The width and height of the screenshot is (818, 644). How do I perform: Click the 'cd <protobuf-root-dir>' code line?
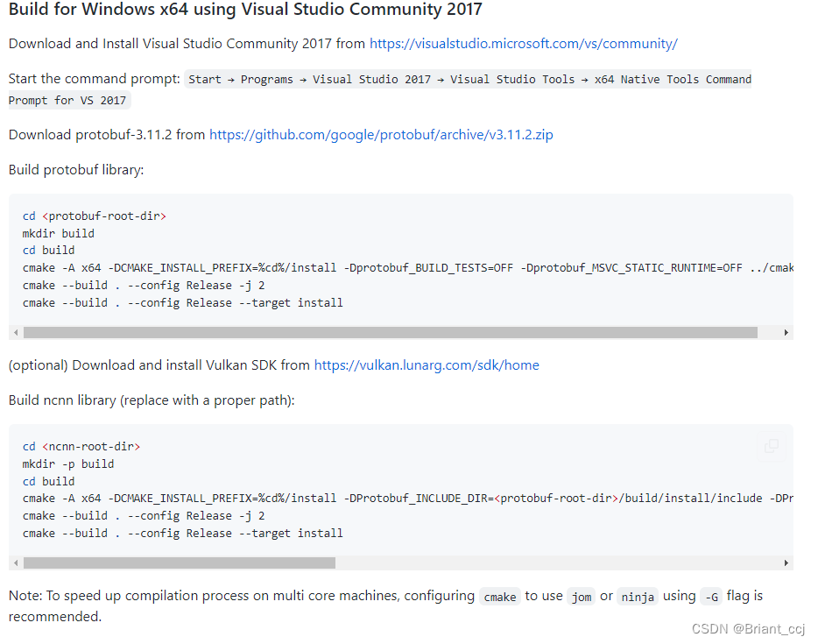(x=95, y=216)
